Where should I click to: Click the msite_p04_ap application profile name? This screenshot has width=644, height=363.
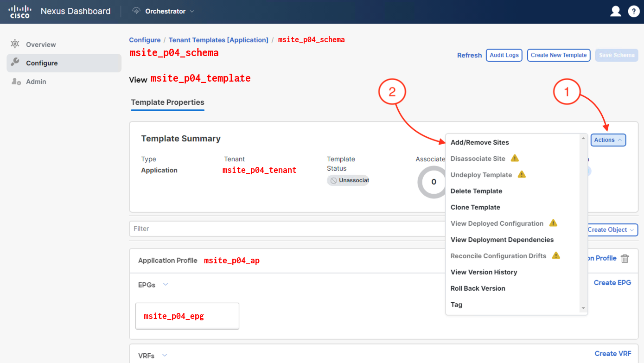232,261
